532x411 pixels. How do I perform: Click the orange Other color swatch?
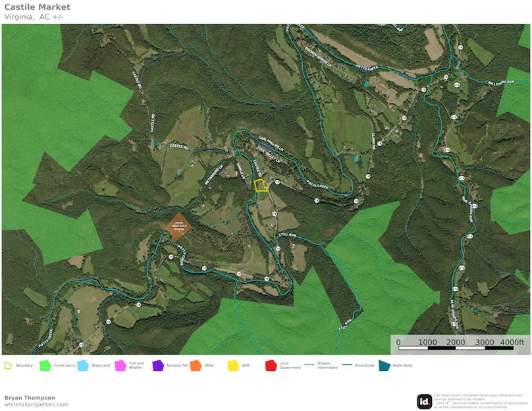click(x=196, y=364)
